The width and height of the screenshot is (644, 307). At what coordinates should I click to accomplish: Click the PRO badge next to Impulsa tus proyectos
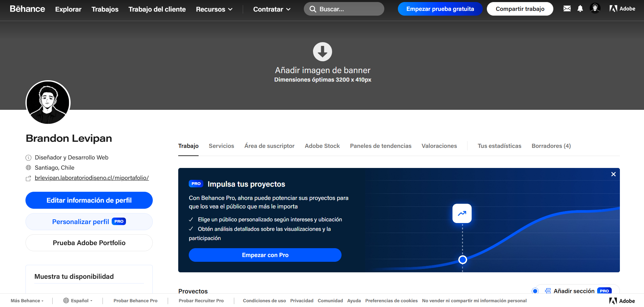point(196,184)
